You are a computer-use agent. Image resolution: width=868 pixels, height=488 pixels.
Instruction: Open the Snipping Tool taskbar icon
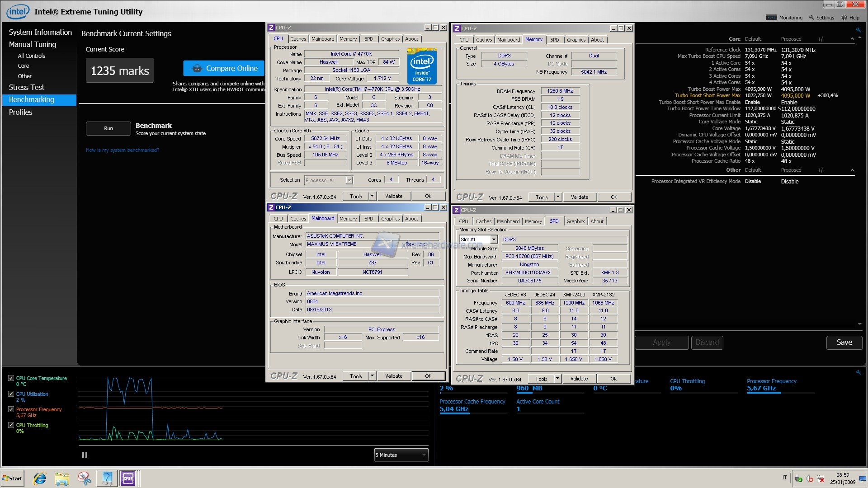84,479
